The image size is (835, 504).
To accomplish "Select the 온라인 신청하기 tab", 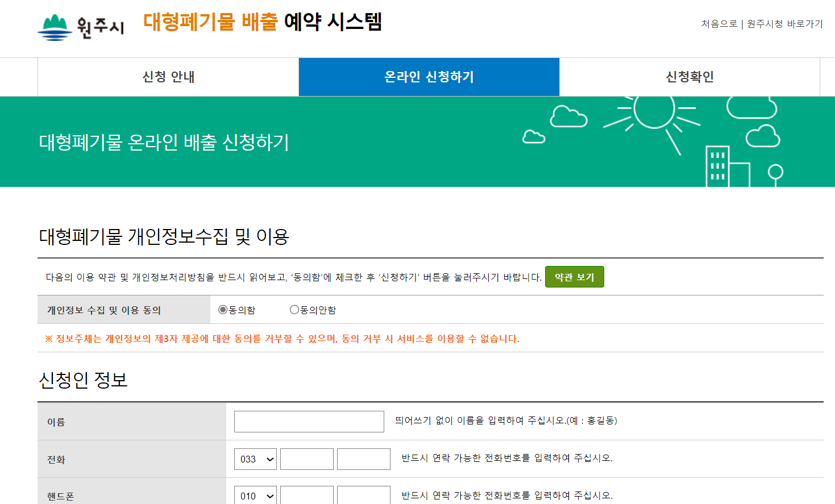I will click(429, 77).
